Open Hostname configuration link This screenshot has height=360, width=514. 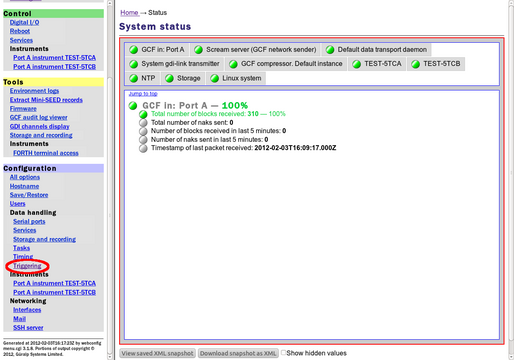(x=24, y=186)
